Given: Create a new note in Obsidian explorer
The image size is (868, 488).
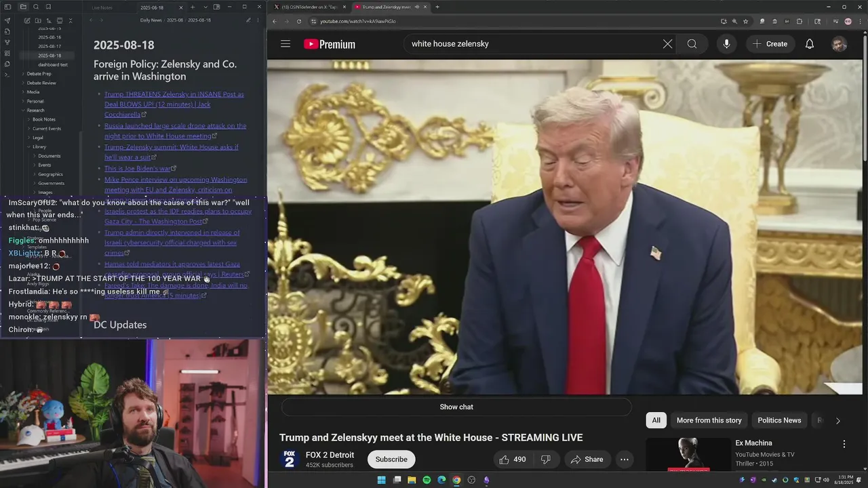Looking at the screenshot, I should [x=27, y=20].
